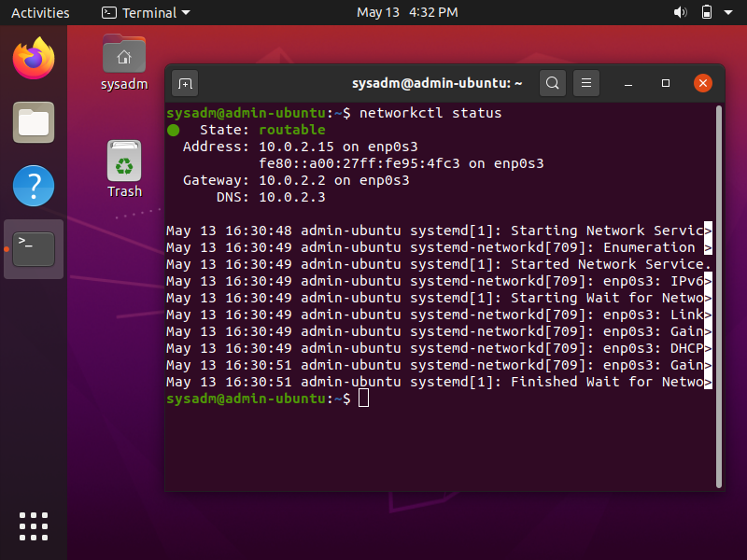
Task: Open the sysadm home folder on desktop
Action: point(124,62)
